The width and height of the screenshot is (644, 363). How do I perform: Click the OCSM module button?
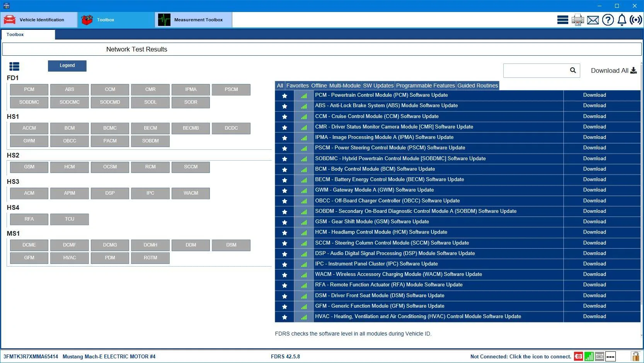tap(110, 167)
